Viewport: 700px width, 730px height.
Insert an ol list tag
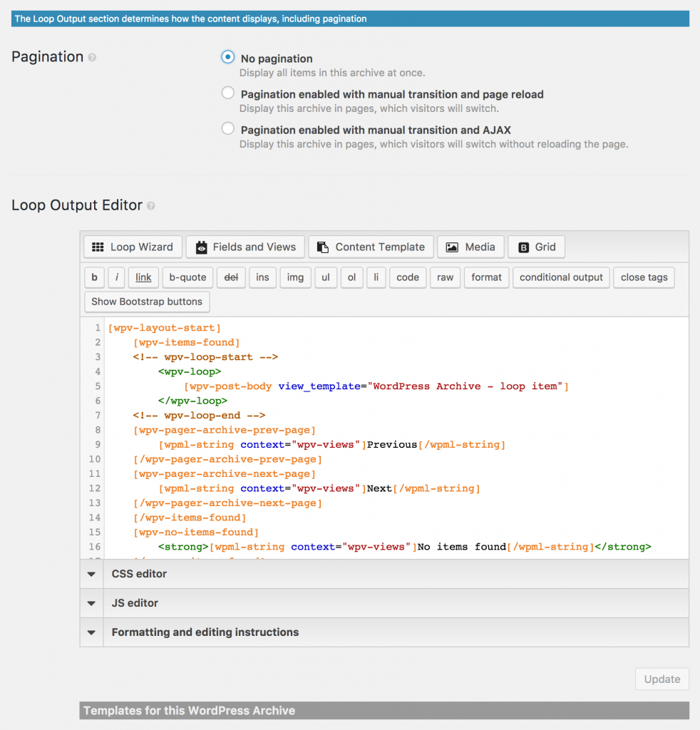pyautogui.click(x=352, y=277)
